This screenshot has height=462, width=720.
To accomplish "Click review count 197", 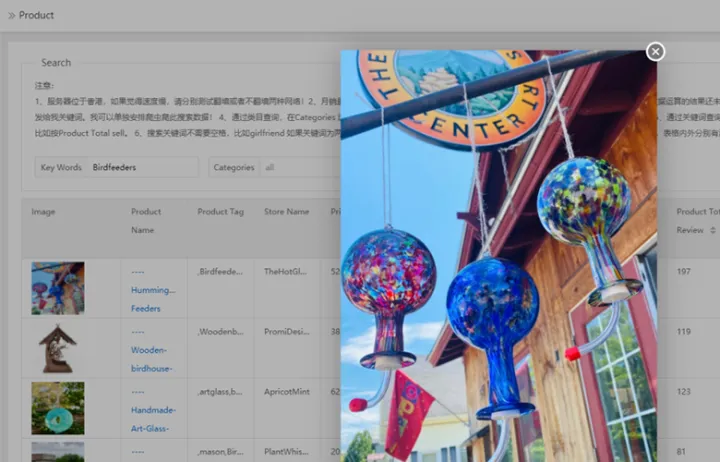I will [683, 271].
